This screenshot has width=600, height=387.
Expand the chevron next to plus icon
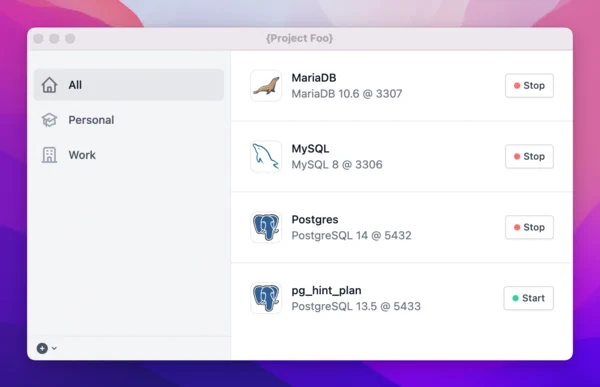point(54,348)
